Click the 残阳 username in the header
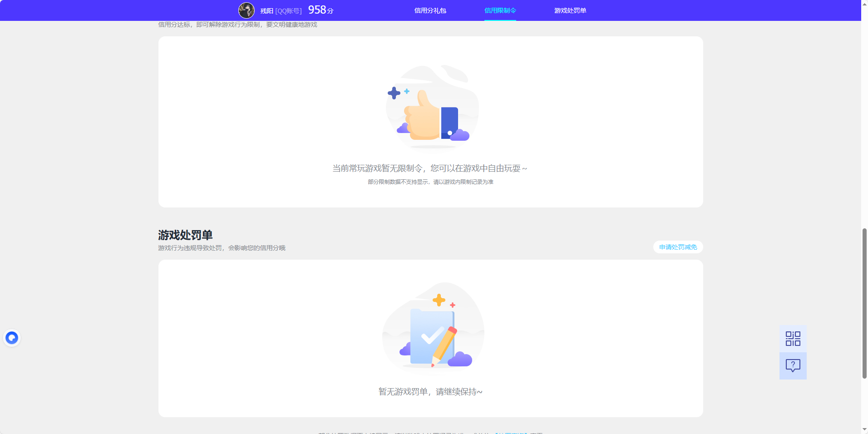The width and height of the screenshot is (868, 434). 266,11
